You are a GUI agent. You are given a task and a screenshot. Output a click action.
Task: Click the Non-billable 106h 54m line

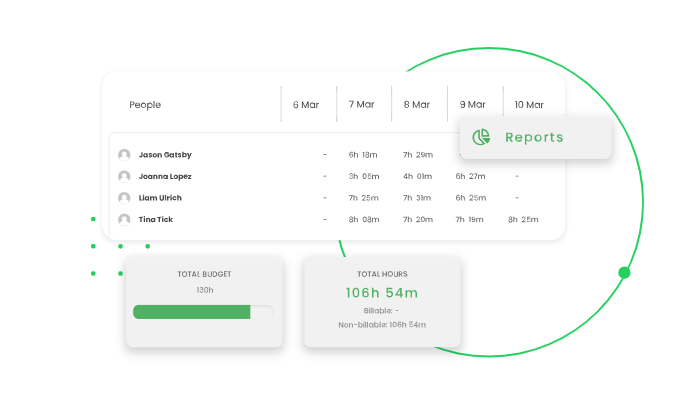(x=382, y=325)
